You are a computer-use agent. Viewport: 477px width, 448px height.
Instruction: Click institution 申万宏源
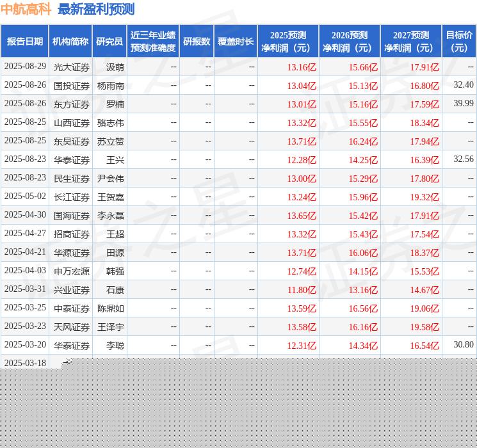(72, 271)
